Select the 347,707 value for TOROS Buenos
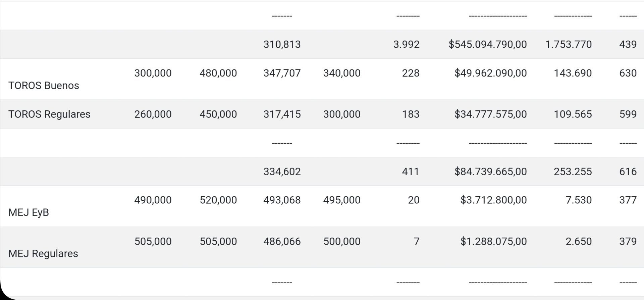The width and height of the screenshot is (644, 300). pyautogui.click(x=282, y=73)
